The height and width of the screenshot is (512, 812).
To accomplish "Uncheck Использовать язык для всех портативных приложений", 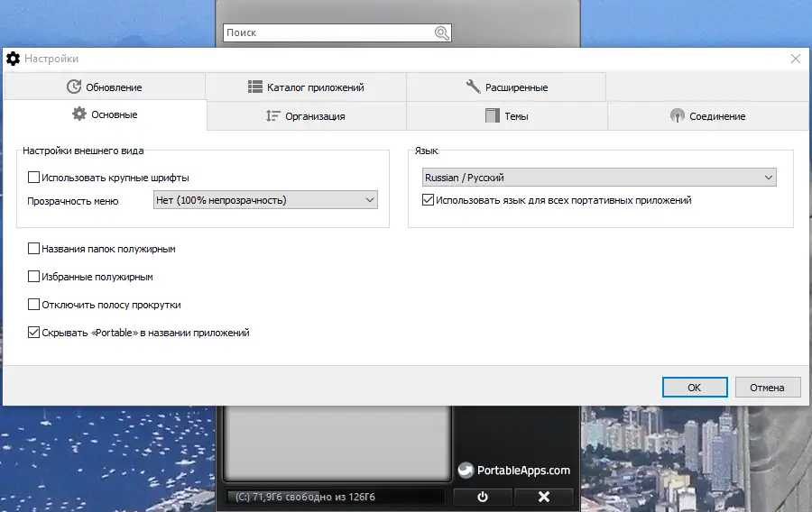I will 429,199.
